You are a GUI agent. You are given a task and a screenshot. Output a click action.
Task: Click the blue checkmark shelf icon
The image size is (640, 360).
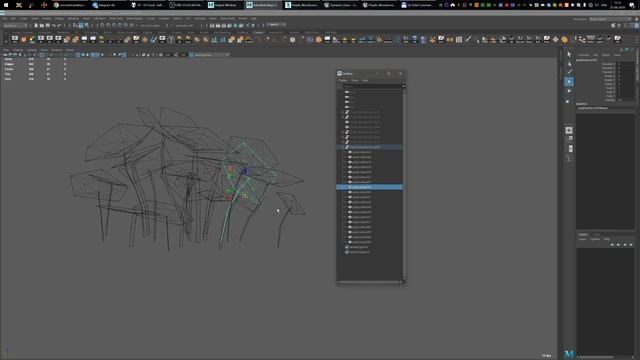point(153,40)
